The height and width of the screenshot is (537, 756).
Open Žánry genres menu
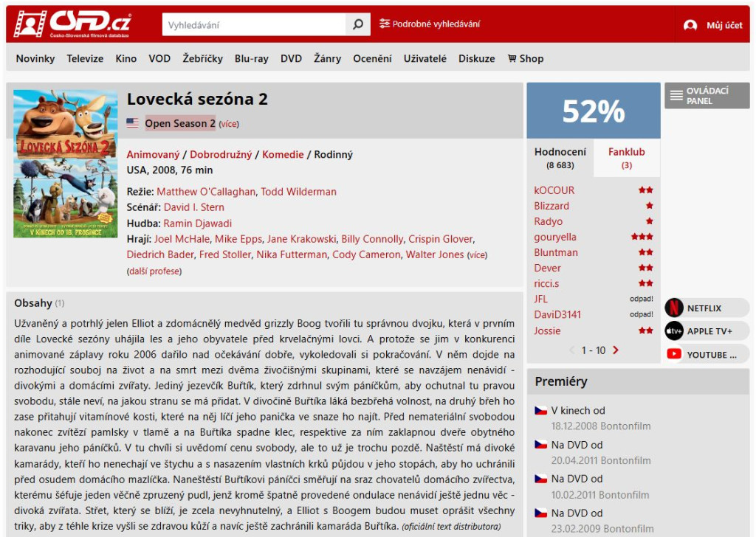click(327, 59)
